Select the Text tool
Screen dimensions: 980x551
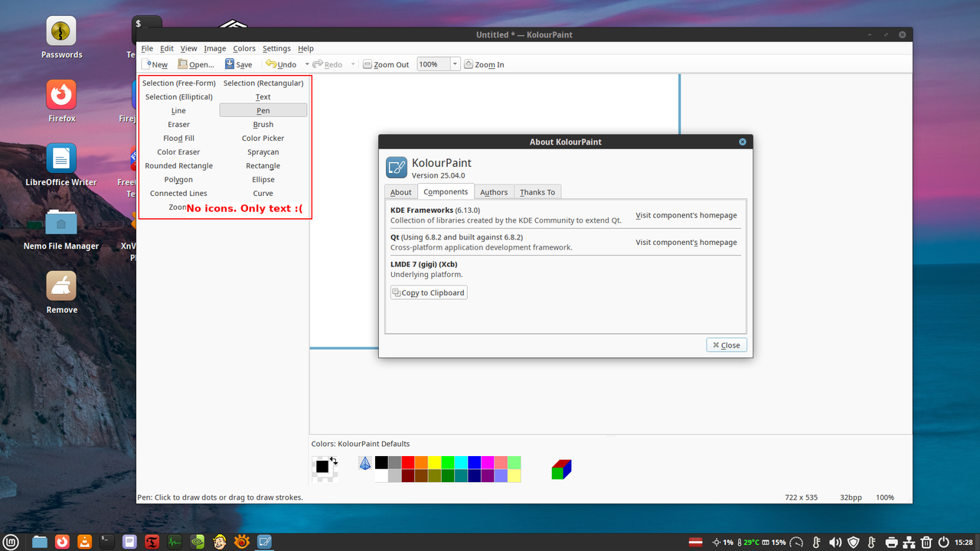(263, 96)
